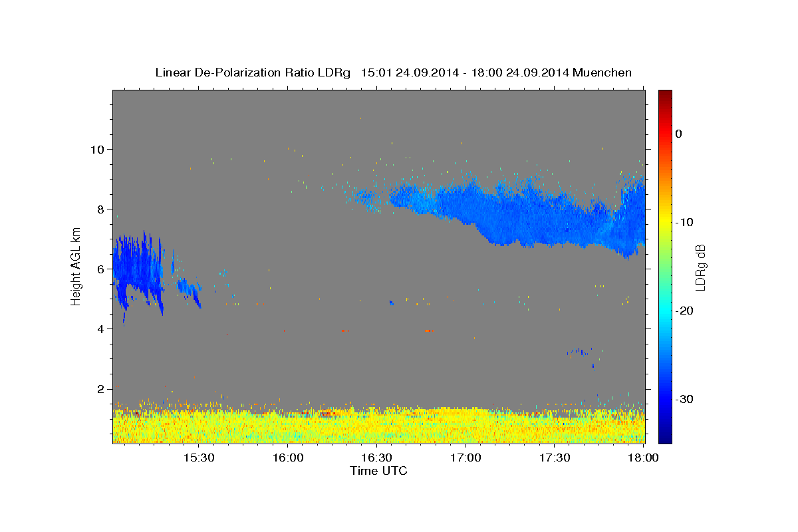Click the 17:00 time tick label

point(465,458)
